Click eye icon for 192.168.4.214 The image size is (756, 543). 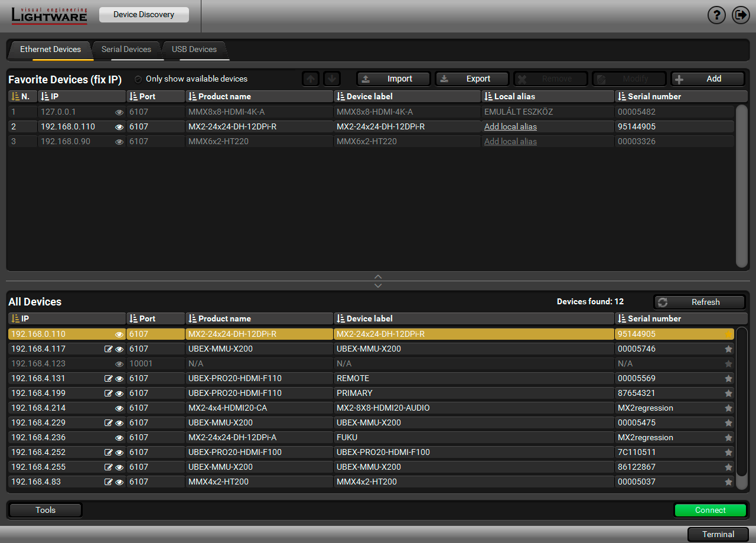119,408
